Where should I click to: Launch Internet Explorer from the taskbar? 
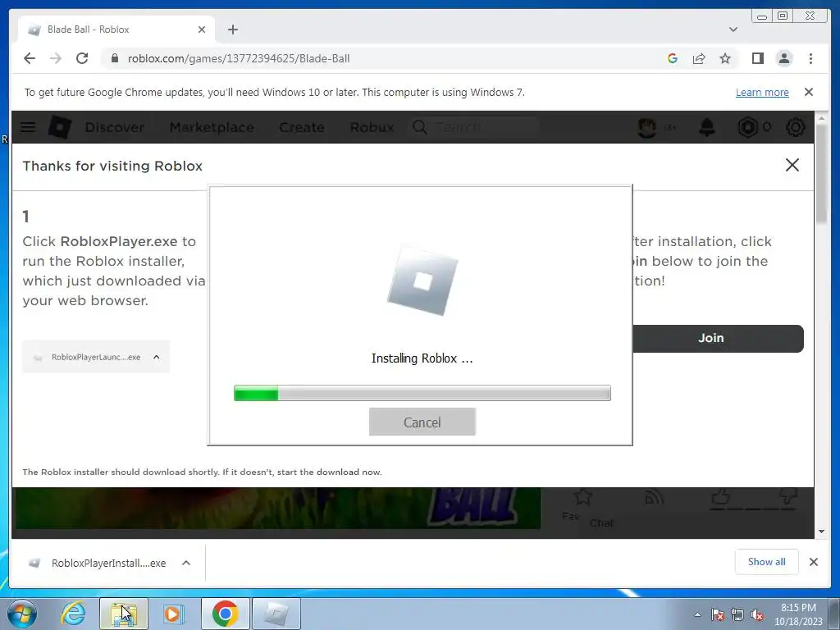pos(73,614)
